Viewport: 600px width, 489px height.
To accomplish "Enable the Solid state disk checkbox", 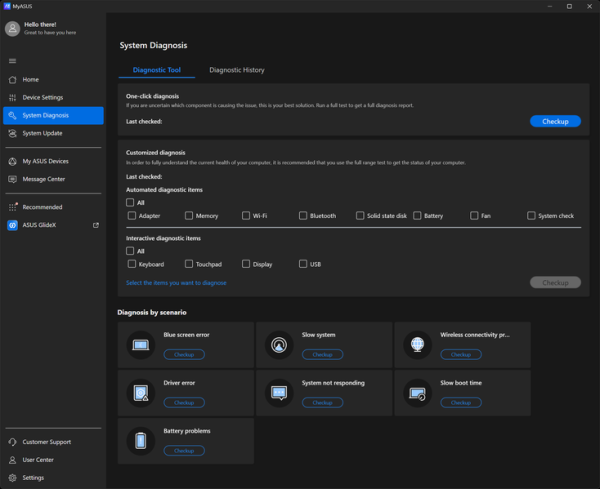I will [360, 215].
